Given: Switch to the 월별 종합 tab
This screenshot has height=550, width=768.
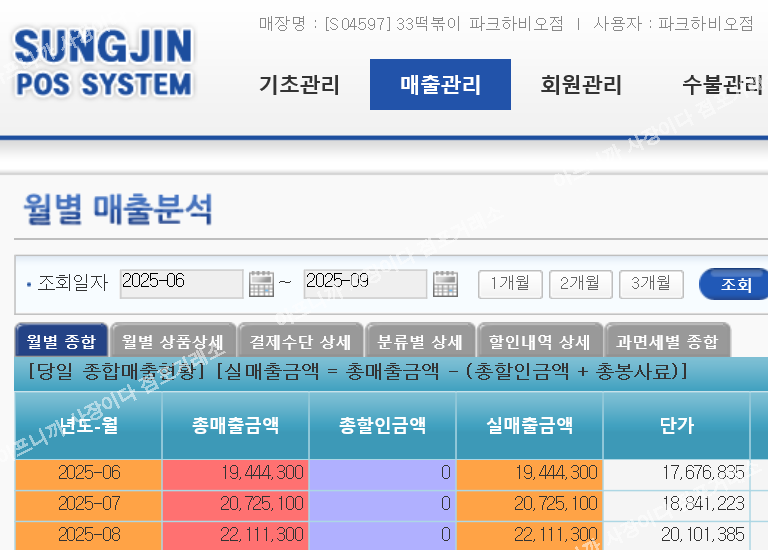Looking at the screenshot, I should point(61,342).
